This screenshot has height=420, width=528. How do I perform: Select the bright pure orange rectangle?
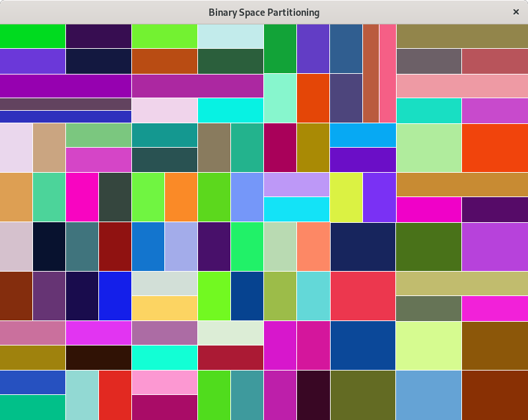pos(181,197)
